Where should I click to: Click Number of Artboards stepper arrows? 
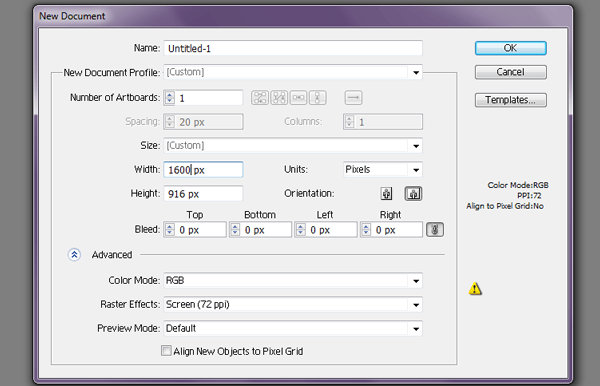coord(170,98)
